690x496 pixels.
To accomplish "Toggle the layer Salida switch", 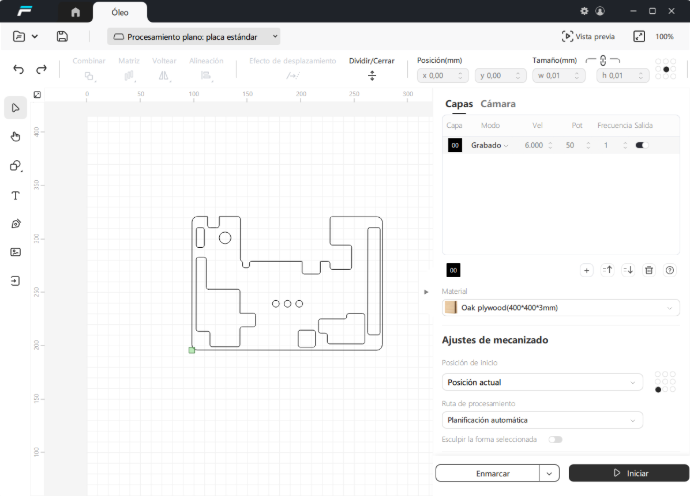I will tap(641, 145).
